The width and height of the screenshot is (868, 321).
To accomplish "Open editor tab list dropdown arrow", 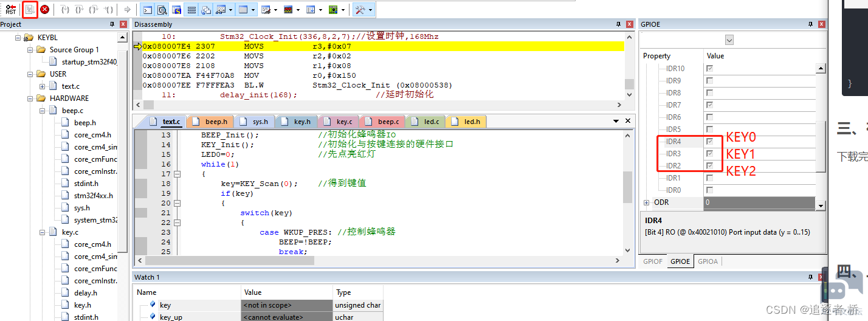I will point(616,122).
